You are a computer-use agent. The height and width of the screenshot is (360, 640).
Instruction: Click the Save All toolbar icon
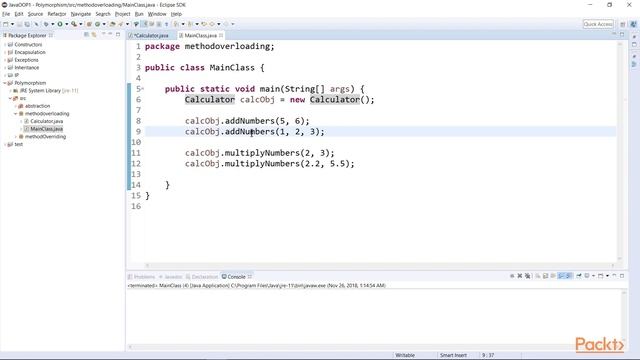[27, 24]
